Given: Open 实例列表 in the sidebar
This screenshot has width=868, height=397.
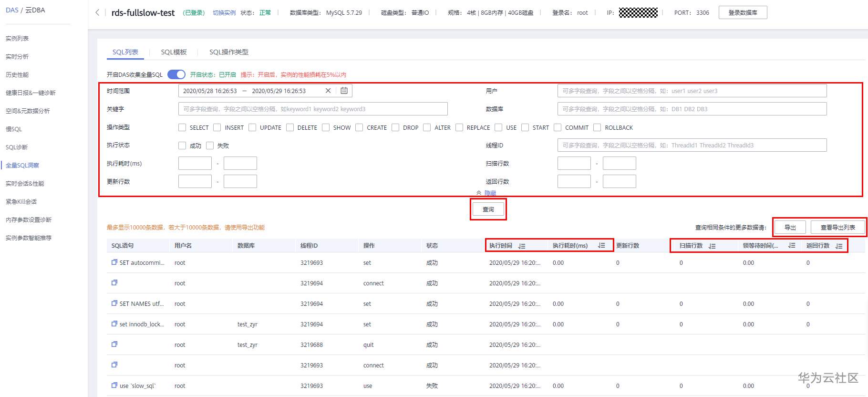Looking at the screenshot, I should [x=17, y=38].
